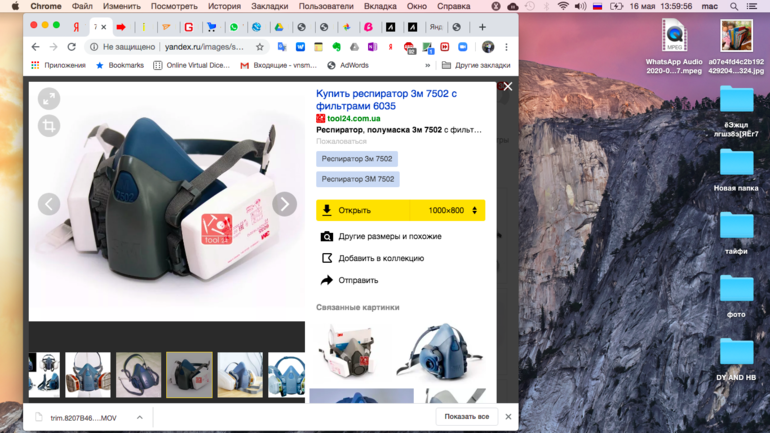Select the orange-filter respirator thumbnail

88,375
